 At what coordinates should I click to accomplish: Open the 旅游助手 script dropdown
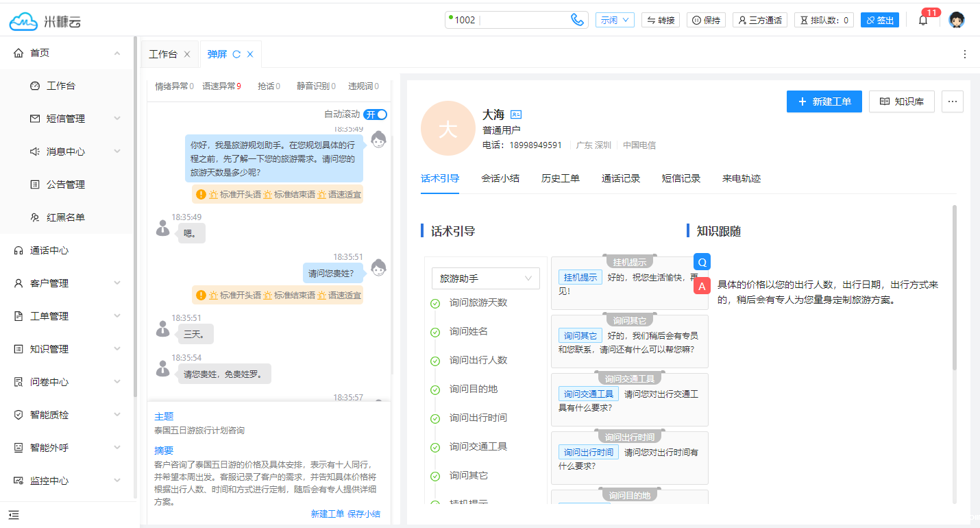click(485, 278)
